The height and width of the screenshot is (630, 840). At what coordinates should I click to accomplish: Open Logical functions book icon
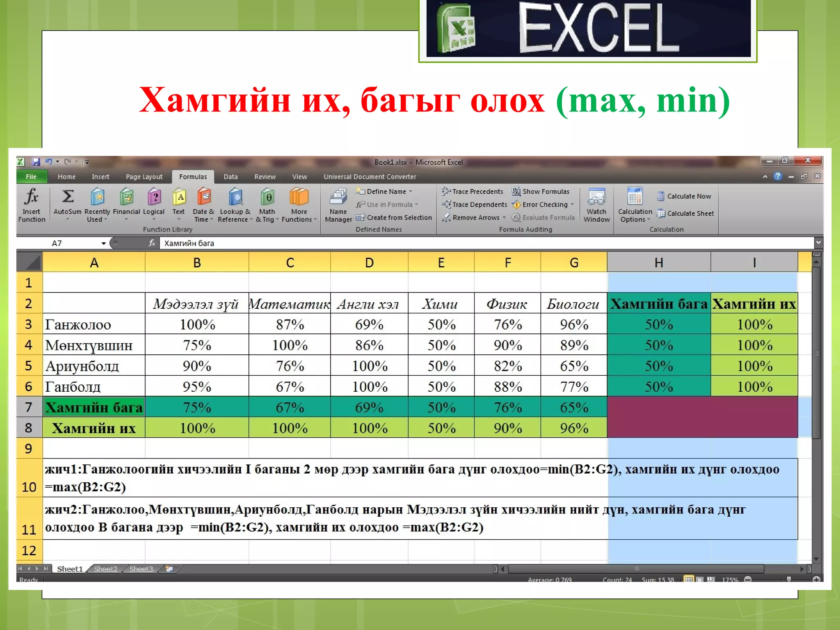[154, 205]
